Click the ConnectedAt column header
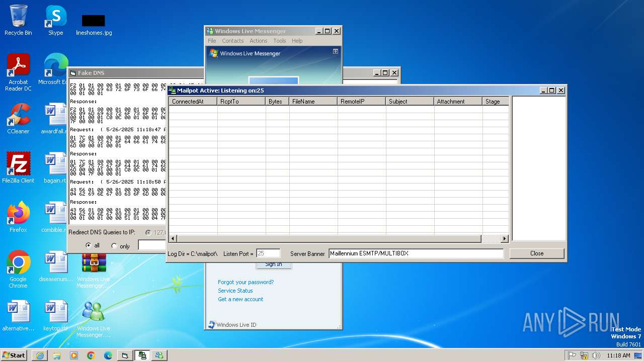Image resolution: width=644 pixels, height=362 pixels. coord(193,101)
